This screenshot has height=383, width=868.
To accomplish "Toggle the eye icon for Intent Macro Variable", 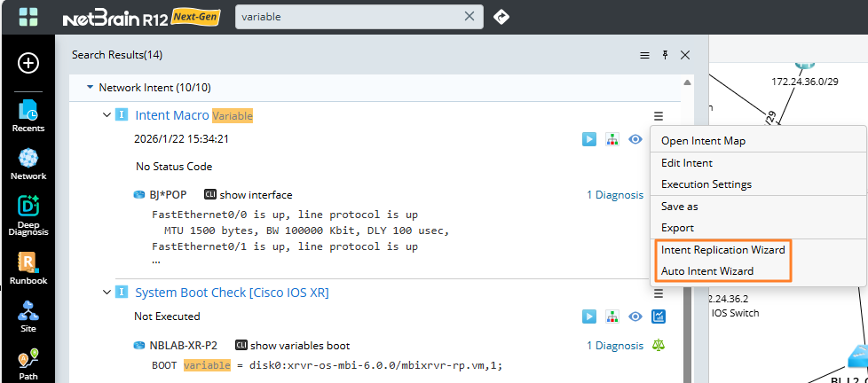I will 635,139.
